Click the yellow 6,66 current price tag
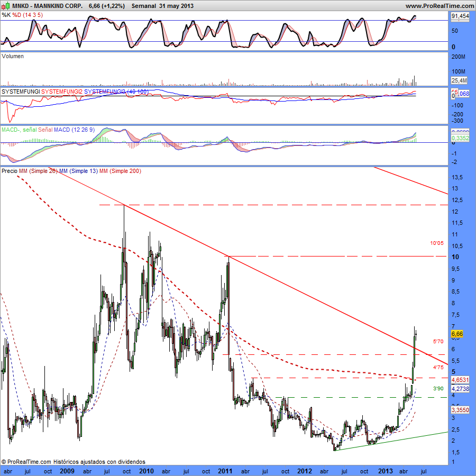476x476 pixels. click(x=457, y=334)
